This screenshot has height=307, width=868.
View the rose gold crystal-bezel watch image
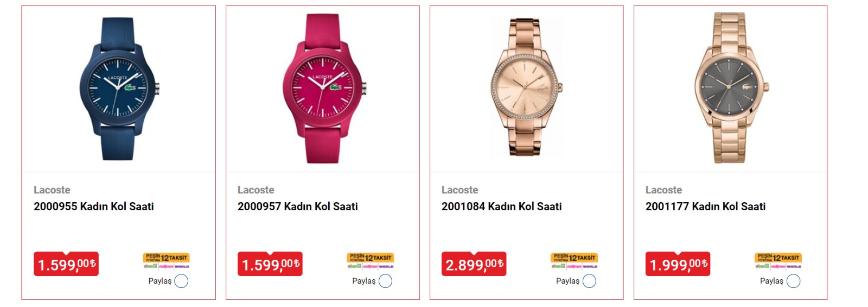click(526, 87)
